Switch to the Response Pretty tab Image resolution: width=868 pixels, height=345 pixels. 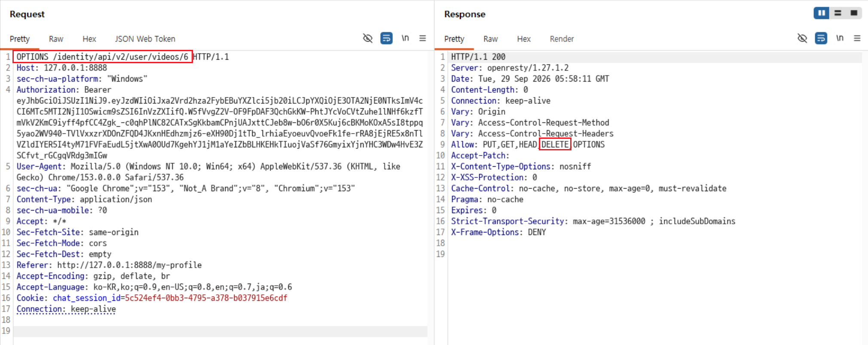tap(454, 39)
